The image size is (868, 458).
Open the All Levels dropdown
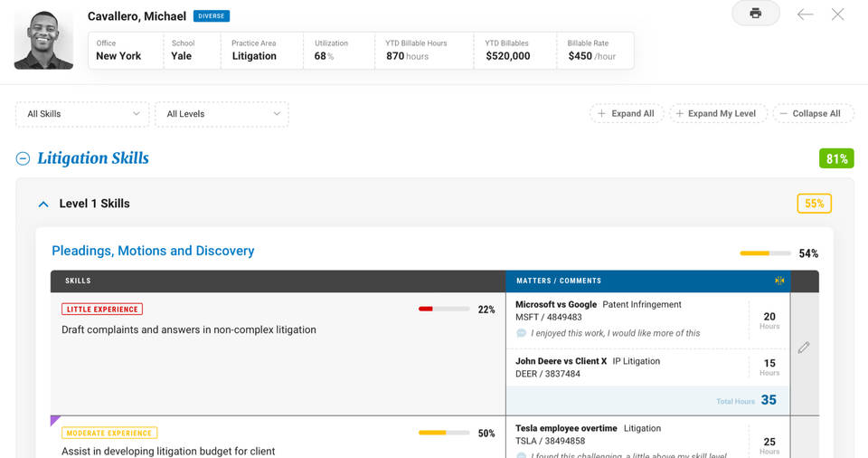222,114
